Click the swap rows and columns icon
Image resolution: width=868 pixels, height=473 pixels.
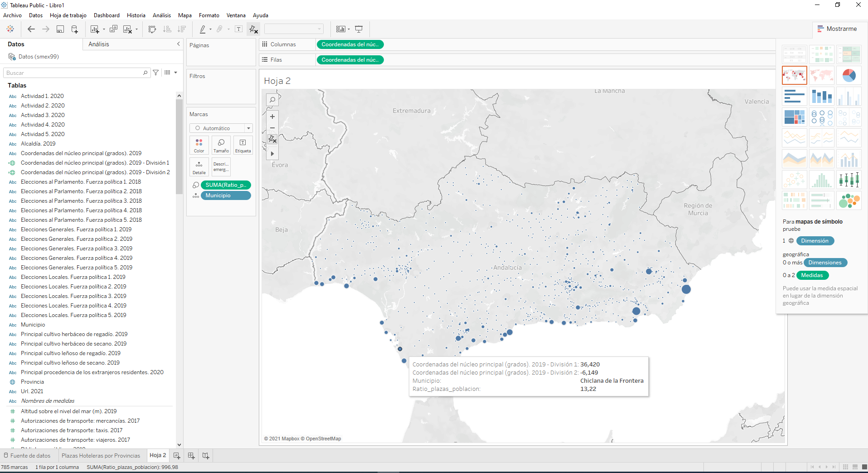tap(152, 29)
